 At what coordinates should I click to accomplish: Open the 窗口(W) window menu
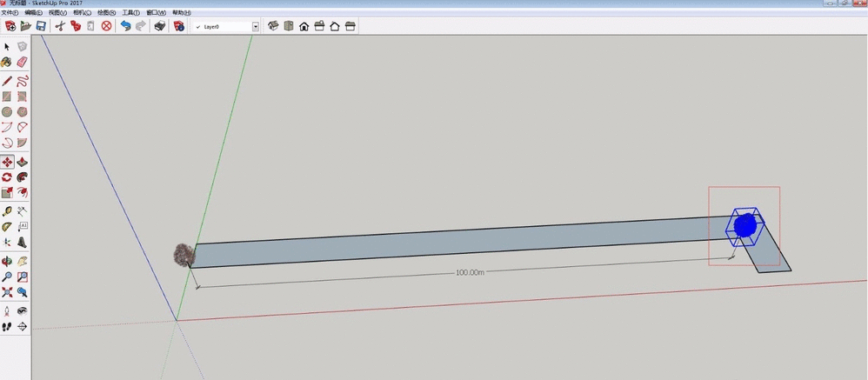157,13
